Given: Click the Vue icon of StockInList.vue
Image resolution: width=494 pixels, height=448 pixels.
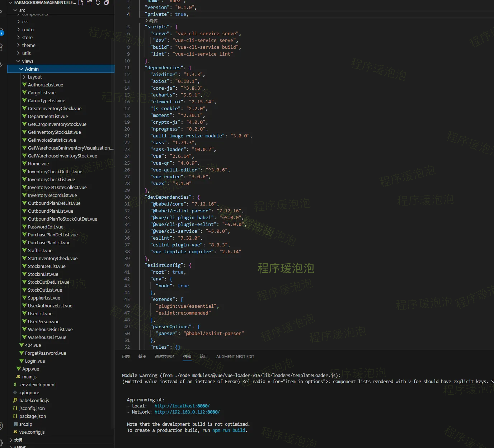Looking at the screenshot, I should [x=24, y=274].
